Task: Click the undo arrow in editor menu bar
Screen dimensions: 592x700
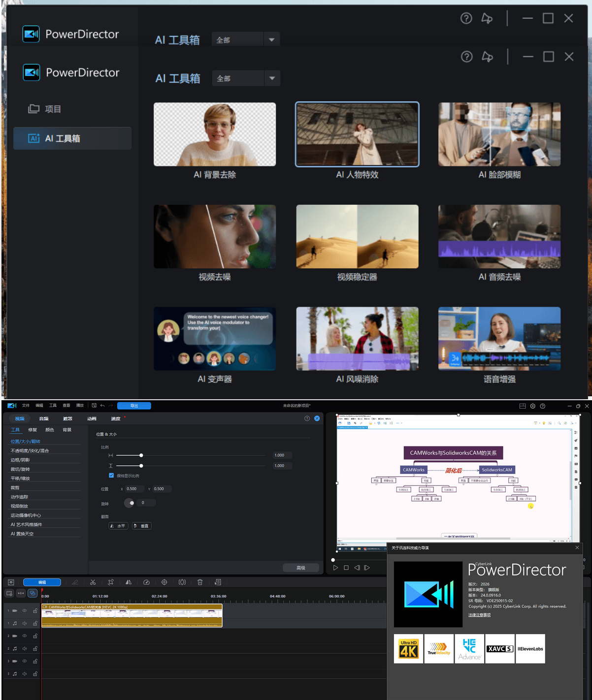Action: click(x=102, y=406)
